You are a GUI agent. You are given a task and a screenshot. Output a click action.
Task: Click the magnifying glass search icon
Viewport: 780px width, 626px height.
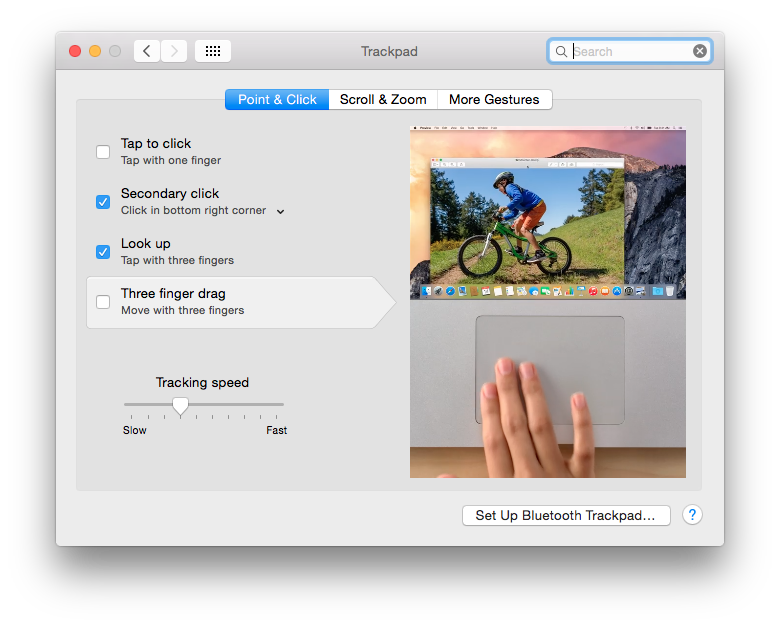point(561,51)
